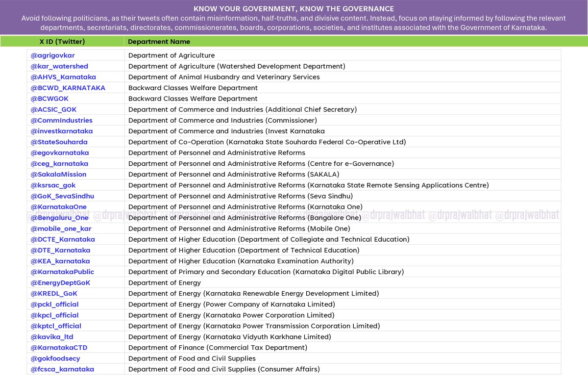The image size is (588, 383).
Task: Open @CommIndustries handle link
Action: 61,120
